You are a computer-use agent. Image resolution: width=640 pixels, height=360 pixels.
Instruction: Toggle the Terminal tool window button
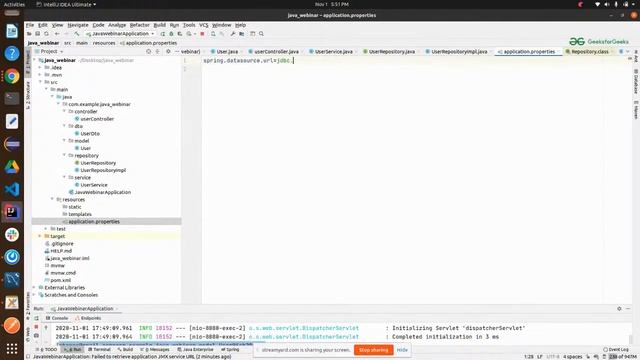[x=100, y=350]
